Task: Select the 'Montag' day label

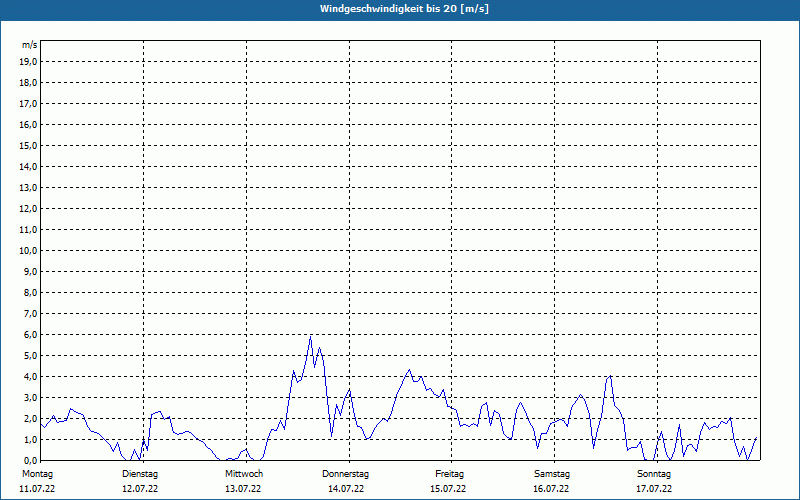Action: pos(37,474)
